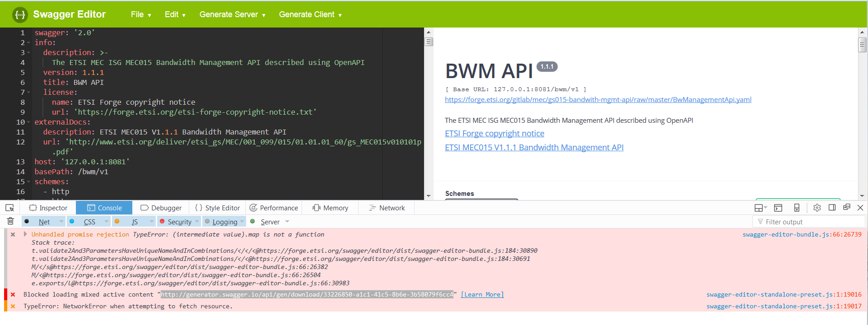Click the code editor scrollbar up arrow
This screenshot has height=325, width=868.
point(429,32)
